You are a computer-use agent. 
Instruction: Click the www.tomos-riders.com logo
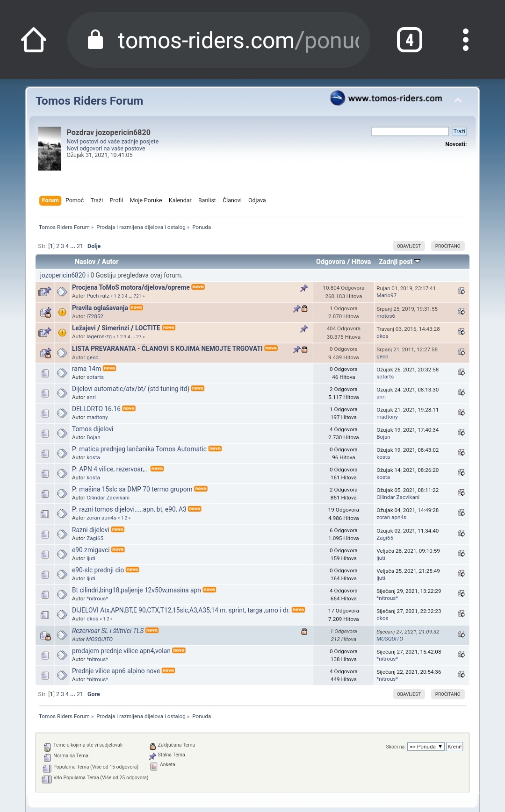(x=386, y=98)
